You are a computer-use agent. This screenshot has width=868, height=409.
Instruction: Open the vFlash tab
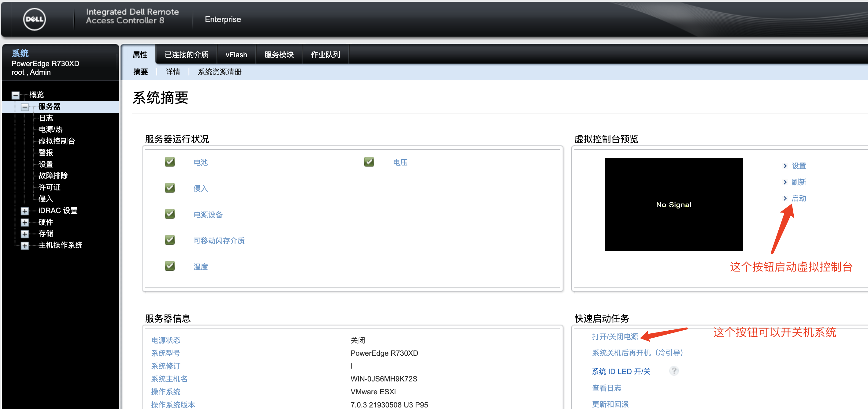(236, 54)
